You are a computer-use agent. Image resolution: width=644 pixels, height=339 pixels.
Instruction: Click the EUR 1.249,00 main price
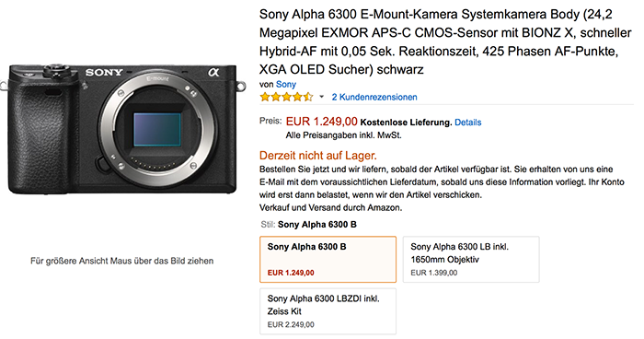[x=322, y=122]
